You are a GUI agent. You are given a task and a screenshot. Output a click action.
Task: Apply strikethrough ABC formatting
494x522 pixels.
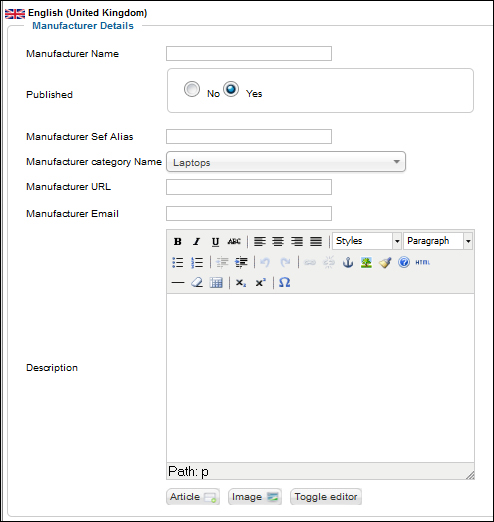coord(234,241)
